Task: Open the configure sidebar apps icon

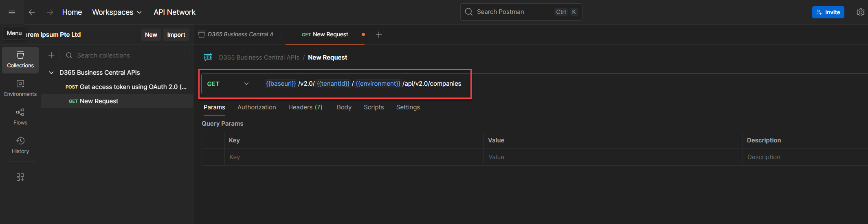Action: [x=20, y=177]
